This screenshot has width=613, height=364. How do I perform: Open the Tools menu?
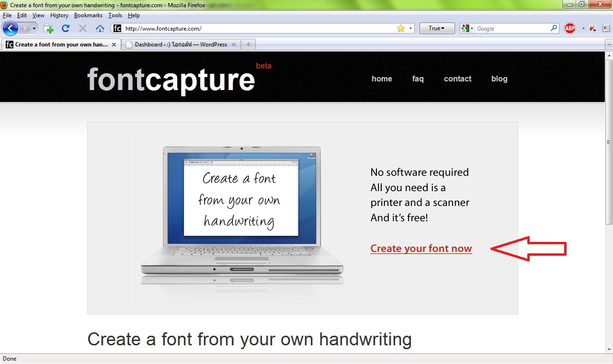point(115,15)
